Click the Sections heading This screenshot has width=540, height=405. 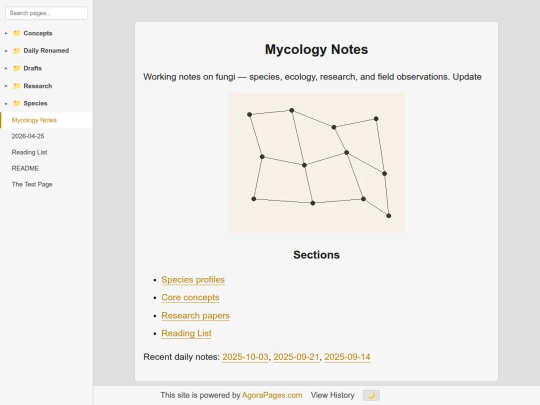pyautogui.click(x=316, y=255)
